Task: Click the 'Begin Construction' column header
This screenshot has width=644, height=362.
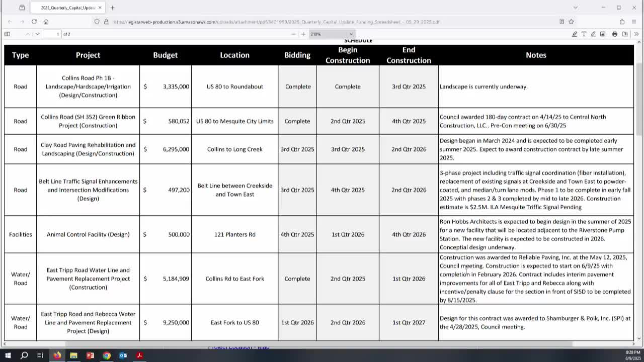Action: pos(348,55)
